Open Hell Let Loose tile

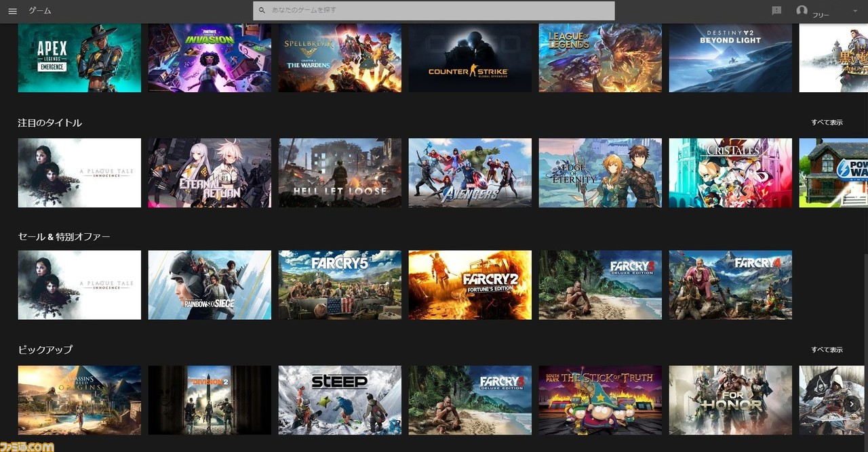tap(340, 173)
